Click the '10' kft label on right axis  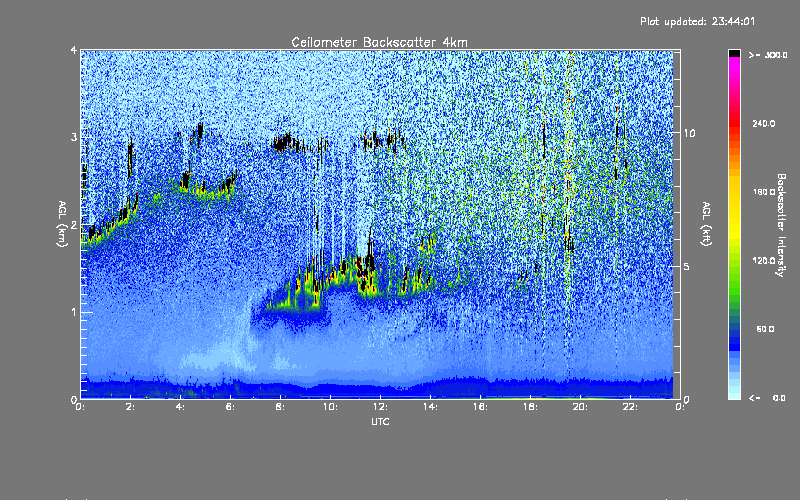[689, 133]
